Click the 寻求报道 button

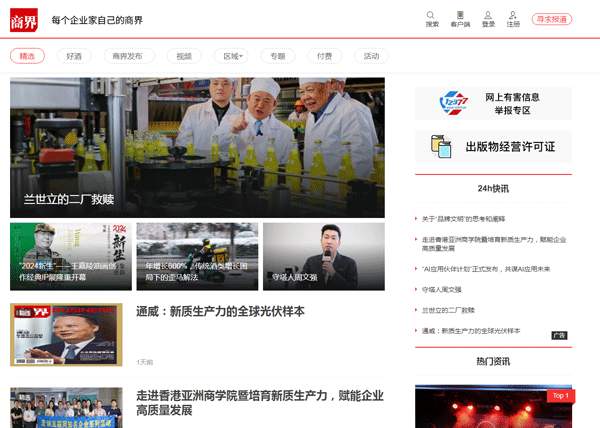tap(551, 19)
